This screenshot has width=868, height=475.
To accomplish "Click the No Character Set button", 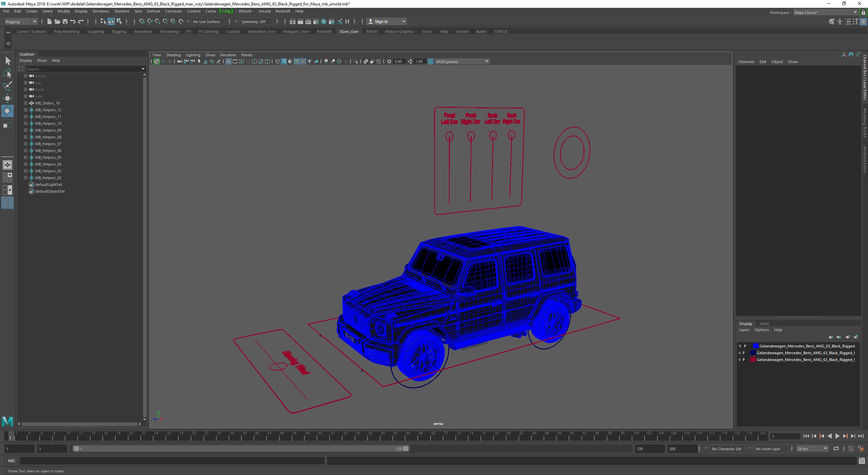I will pos(727,449).
